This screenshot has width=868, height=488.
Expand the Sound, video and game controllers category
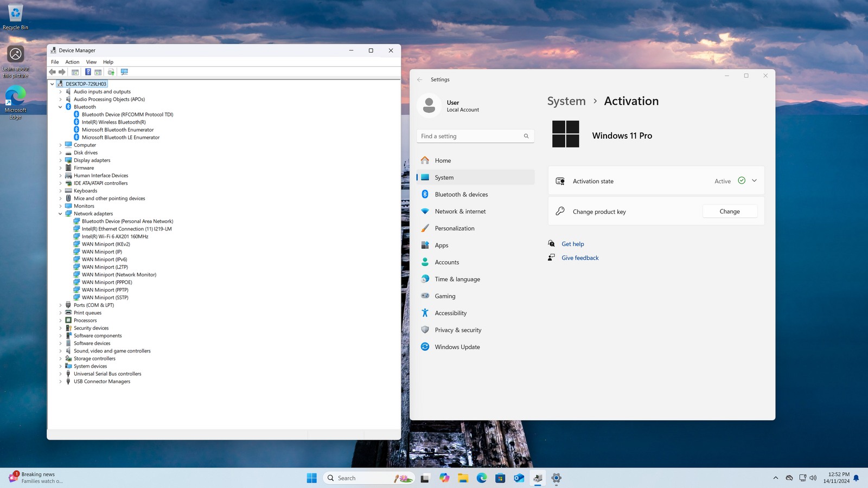pos(60,351)
